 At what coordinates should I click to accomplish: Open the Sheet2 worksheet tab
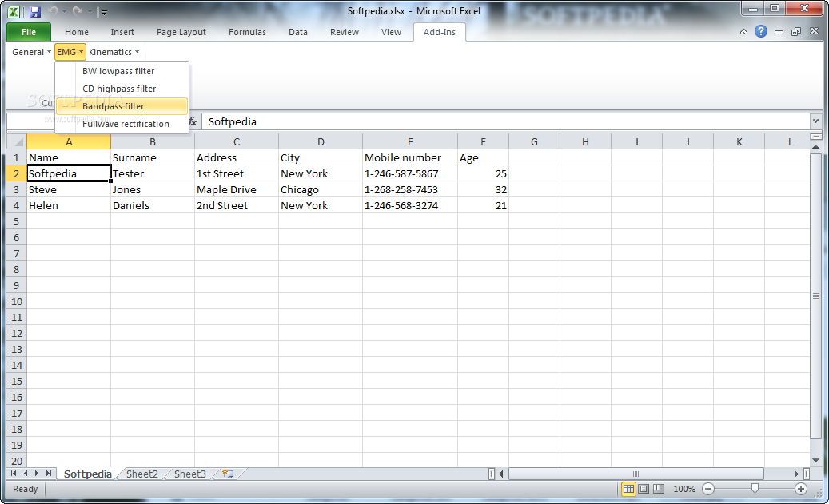[x=142, y=474]
